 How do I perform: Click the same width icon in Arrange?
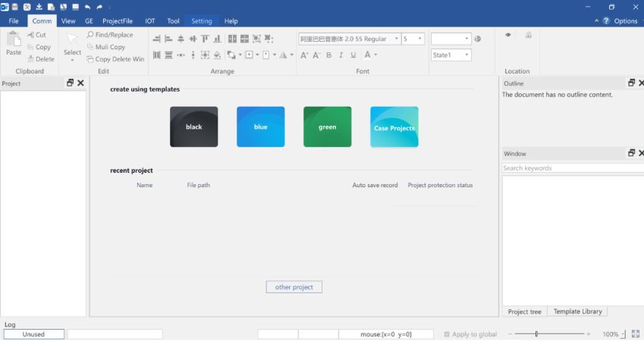click(232, 39)
